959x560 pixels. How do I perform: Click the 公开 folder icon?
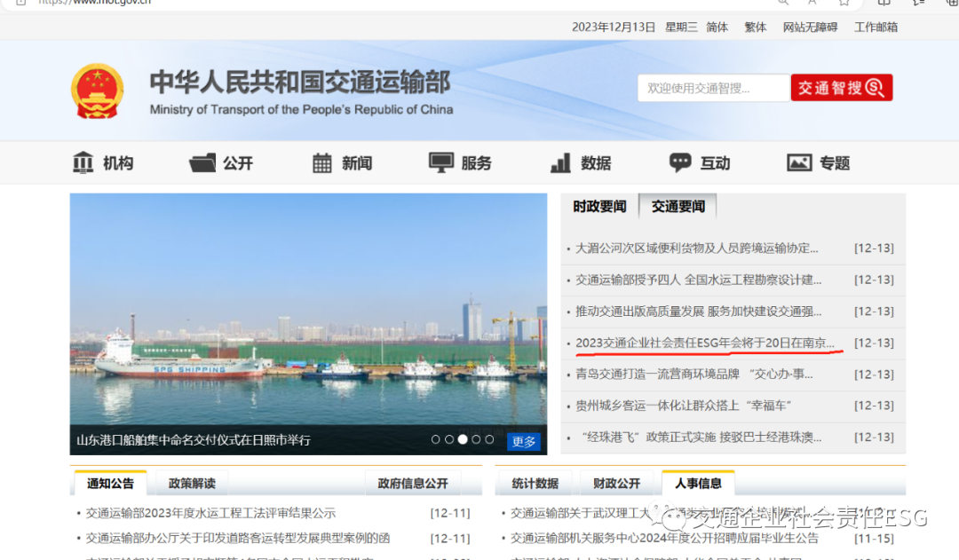point(202,162)
